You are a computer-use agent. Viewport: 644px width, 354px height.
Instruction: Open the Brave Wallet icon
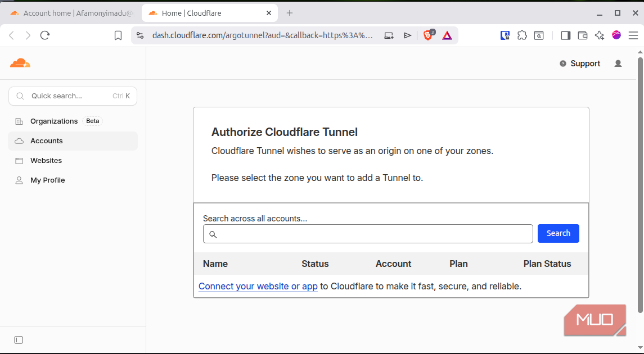(582, 36)
